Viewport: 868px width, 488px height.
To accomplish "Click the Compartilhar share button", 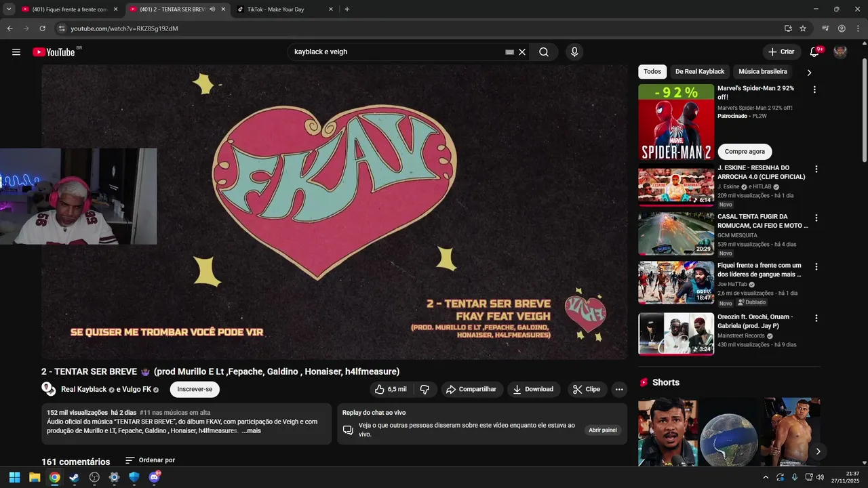I will pyautogui.click(x=471, y=389).
